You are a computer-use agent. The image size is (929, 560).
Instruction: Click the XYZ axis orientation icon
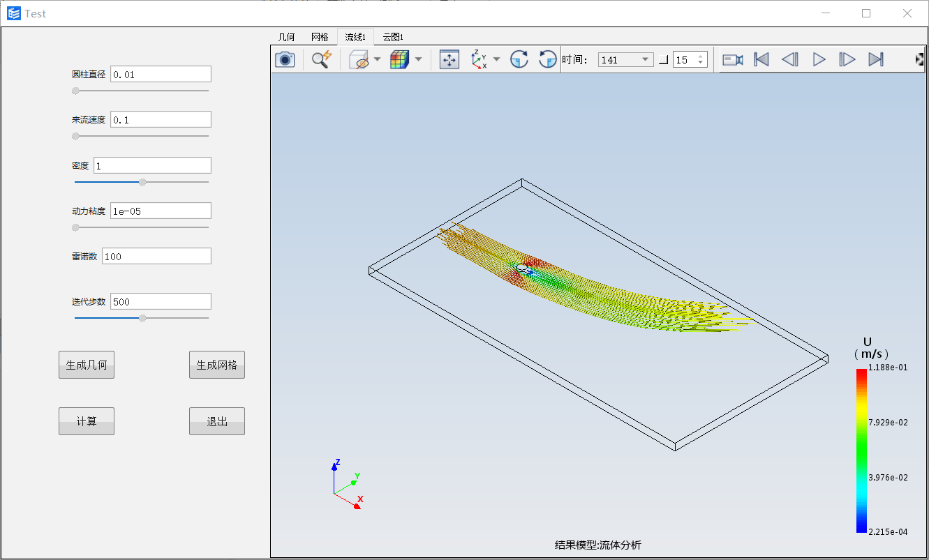tap(480, 59)
